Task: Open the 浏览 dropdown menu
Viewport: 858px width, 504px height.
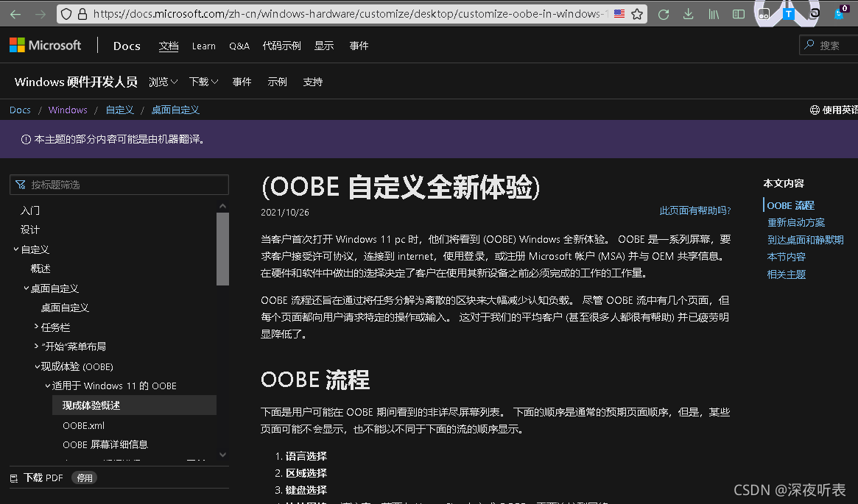Action: 163,82
